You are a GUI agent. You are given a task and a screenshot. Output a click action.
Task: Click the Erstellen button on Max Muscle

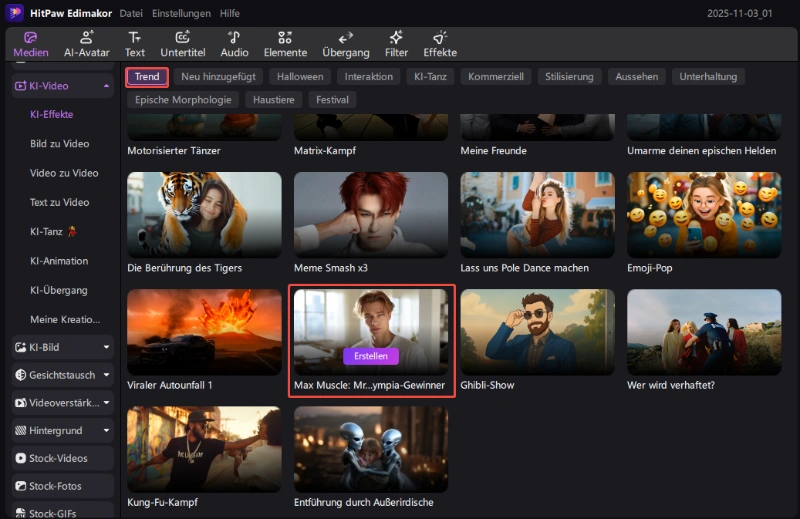coord(371,356)
